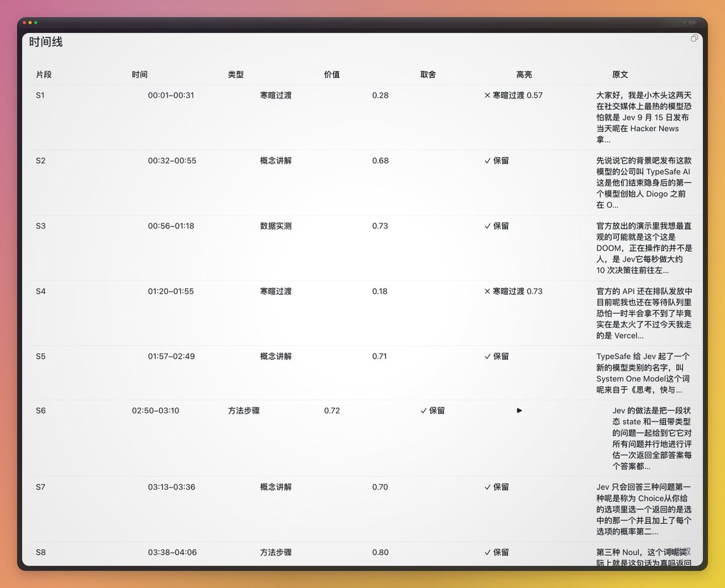Screen dimensions: 725x588
Task: Click the ✓ 保留 decision in row S6
Action: [433, 411]
